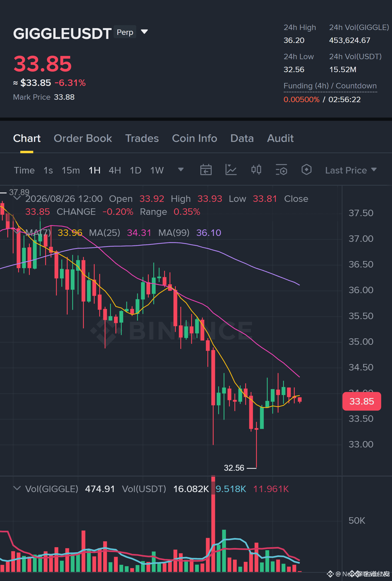Tap the 33.85 current price tag on axis

click(362, 401)
